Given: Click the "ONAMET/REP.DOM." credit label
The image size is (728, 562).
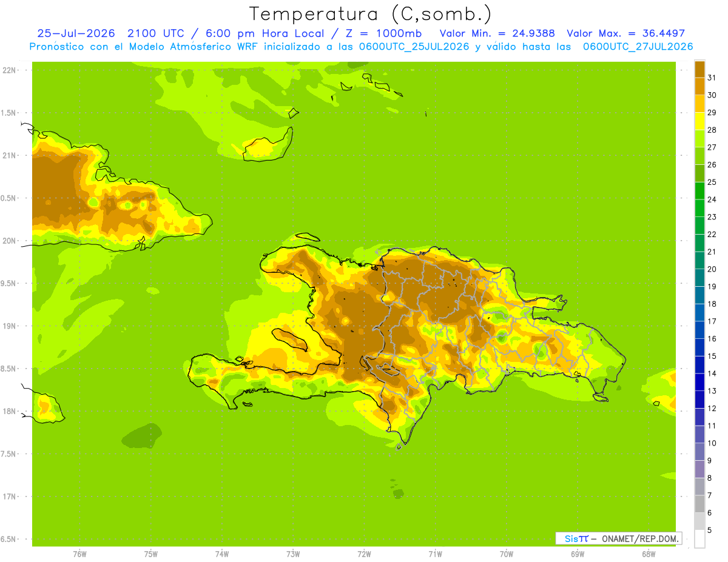Looking at the screenshot, I should click(640, 538).
